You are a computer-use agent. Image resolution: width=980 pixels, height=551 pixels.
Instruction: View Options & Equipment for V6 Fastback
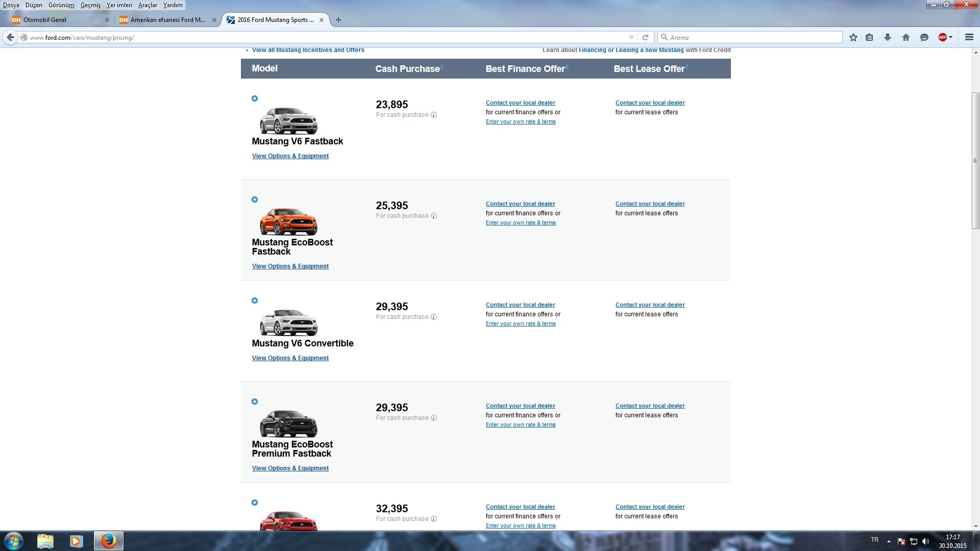click(x=290, y=156)
